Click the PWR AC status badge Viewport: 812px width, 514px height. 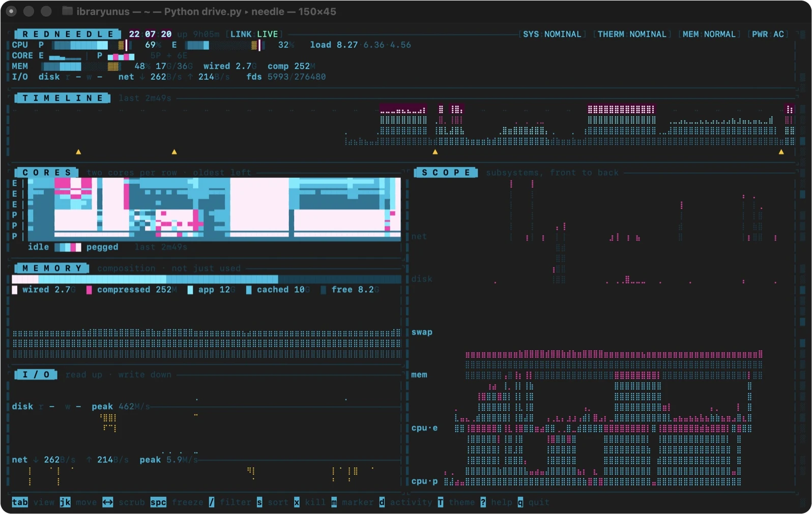point(768,34)
